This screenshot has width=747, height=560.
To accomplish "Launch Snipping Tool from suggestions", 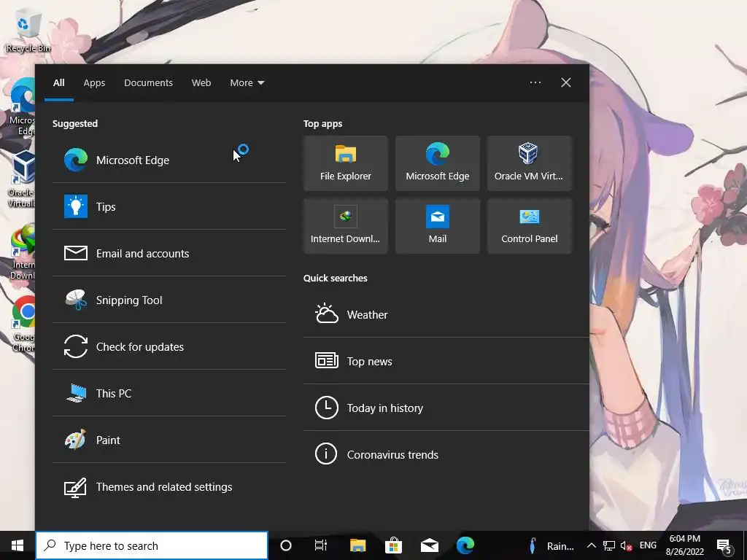I will tap(169, 300).
